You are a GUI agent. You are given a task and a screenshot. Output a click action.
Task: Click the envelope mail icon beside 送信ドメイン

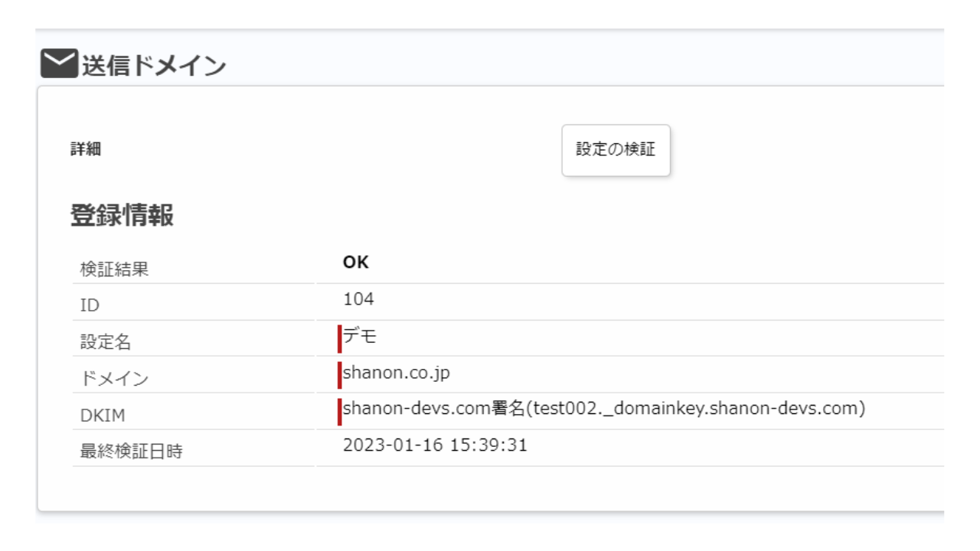tap(59, 65)
